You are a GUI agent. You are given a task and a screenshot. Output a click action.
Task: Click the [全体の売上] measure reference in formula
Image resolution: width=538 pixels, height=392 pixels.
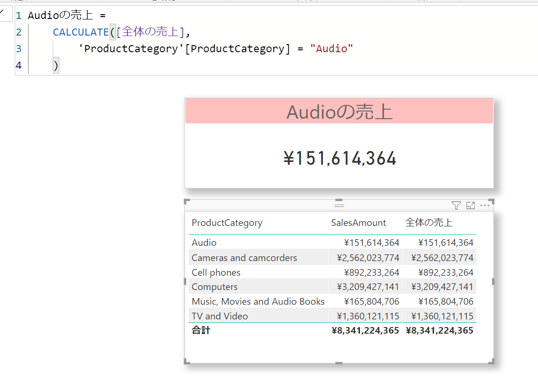pos(150,32)
